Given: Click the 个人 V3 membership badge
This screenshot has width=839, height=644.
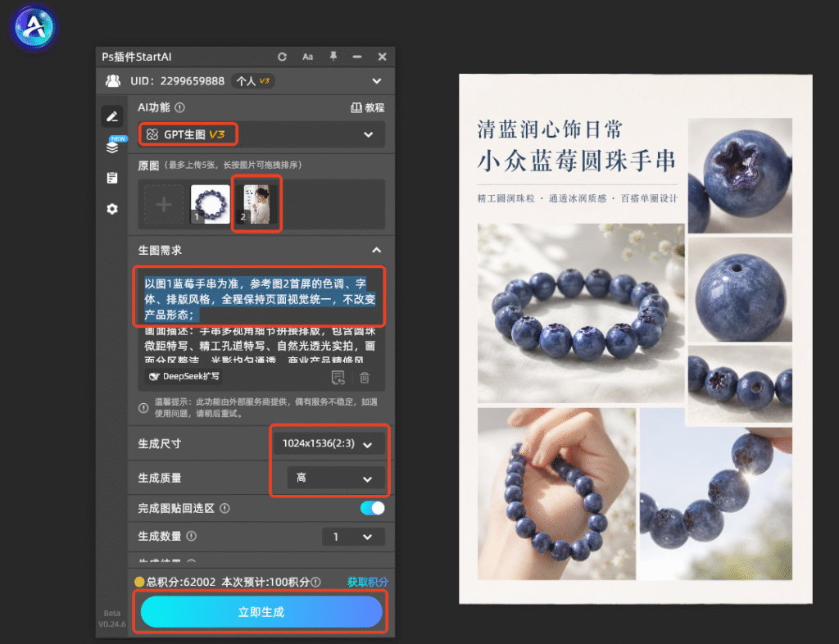Looking at the screenshot, I should pos(253,81).
